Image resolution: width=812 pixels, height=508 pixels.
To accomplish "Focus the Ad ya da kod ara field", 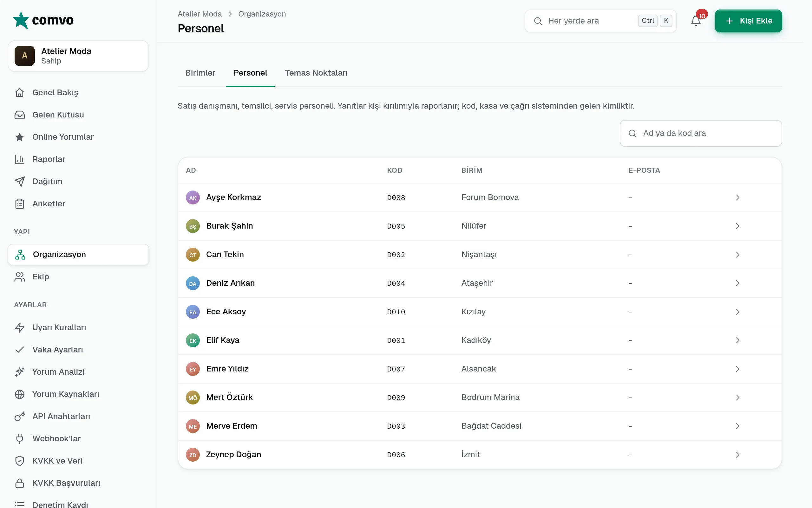I will tap(701, 133).
